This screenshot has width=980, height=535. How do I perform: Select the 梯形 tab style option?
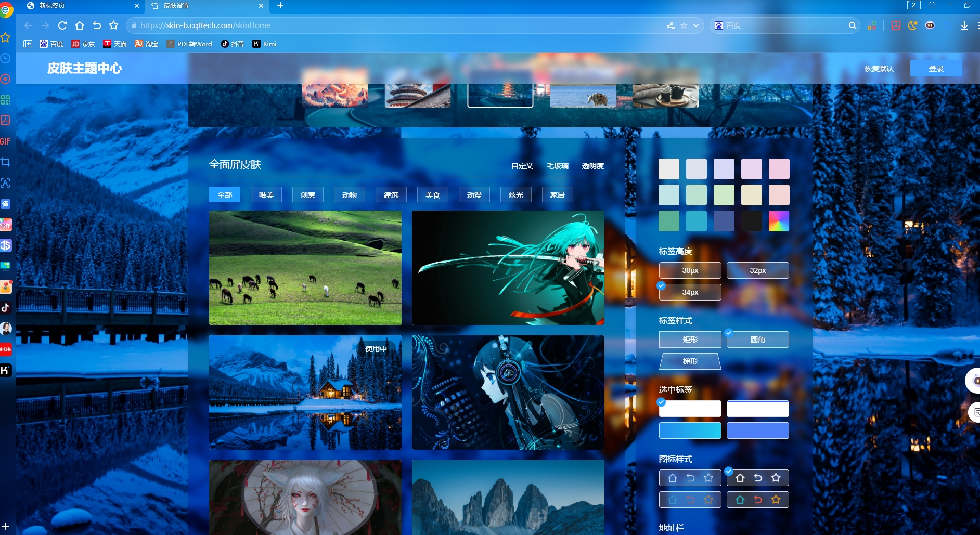click(690, 361)
